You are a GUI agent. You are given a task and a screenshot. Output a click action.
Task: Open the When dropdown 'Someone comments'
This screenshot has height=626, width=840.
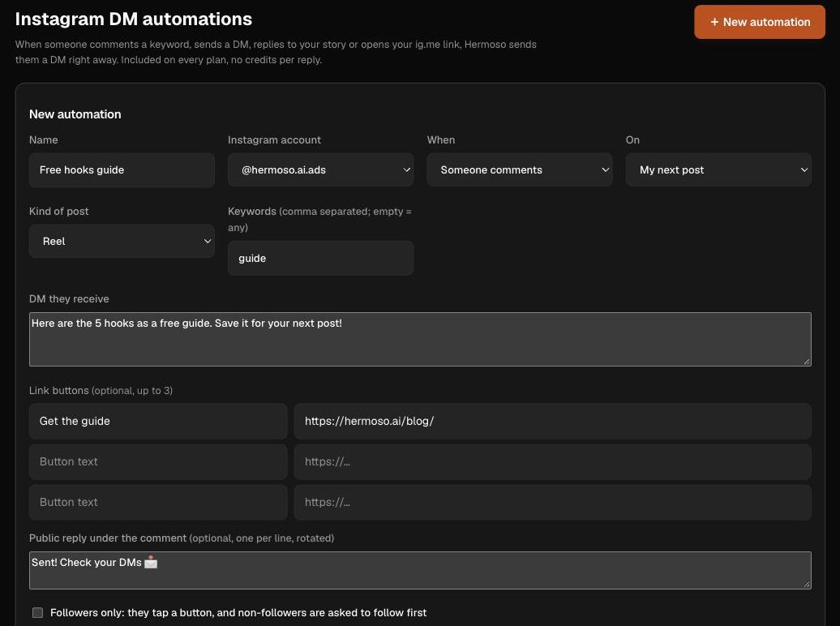pyautogui.click(x=519, y=170)
